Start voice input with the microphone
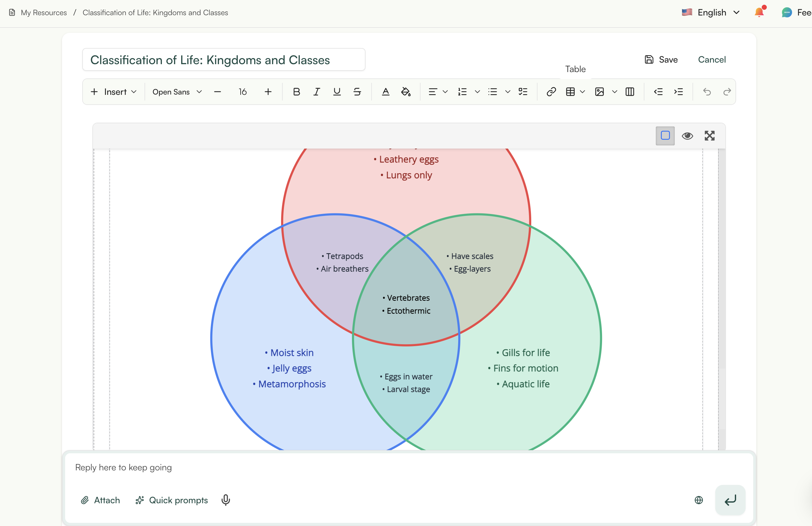This screenshot has width=812, height=526. (225, 500)
